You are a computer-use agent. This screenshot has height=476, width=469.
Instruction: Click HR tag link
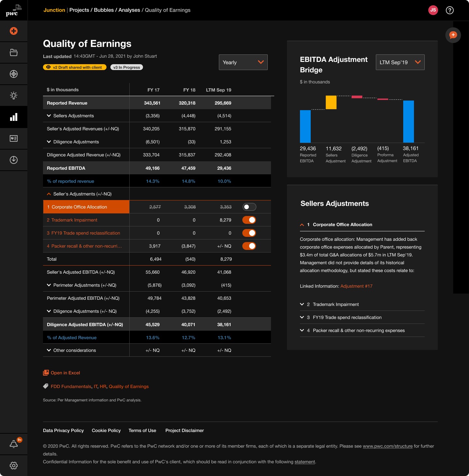click(103, 386)
